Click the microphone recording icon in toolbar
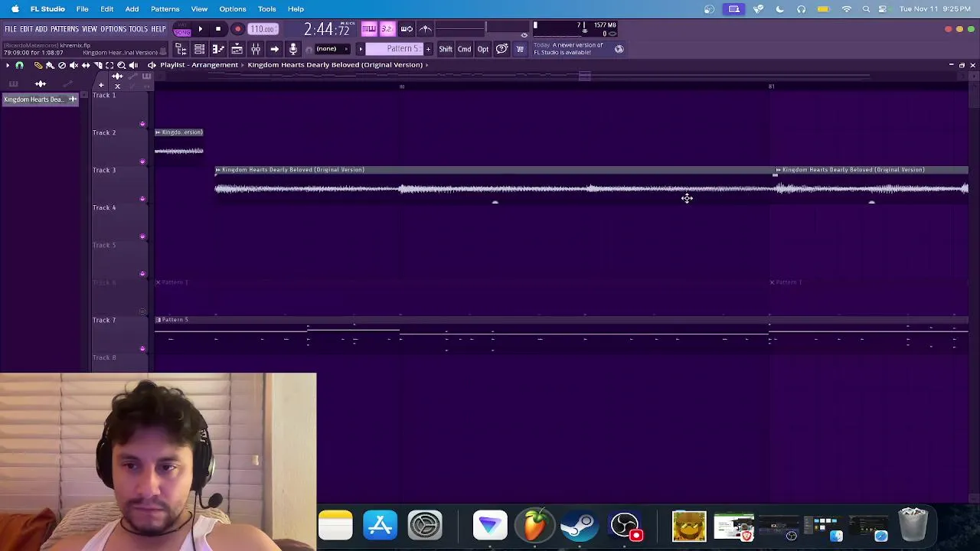Screen dimensions: 980x551 click(292, 49)
